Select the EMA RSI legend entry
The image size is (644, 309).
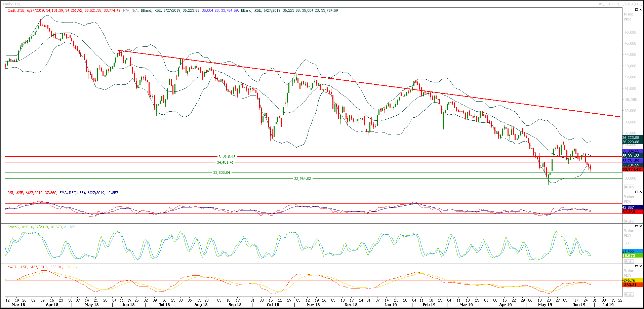(x=71, y=193)
